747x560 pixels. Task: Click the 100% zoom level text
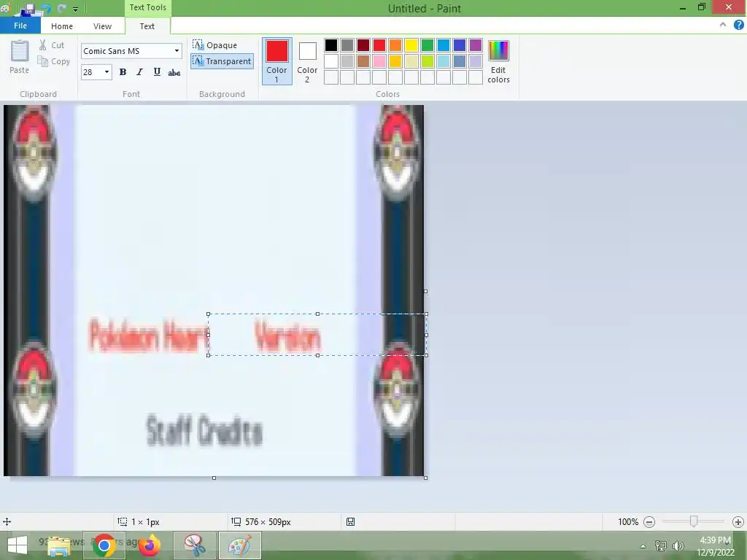point(628,522)
